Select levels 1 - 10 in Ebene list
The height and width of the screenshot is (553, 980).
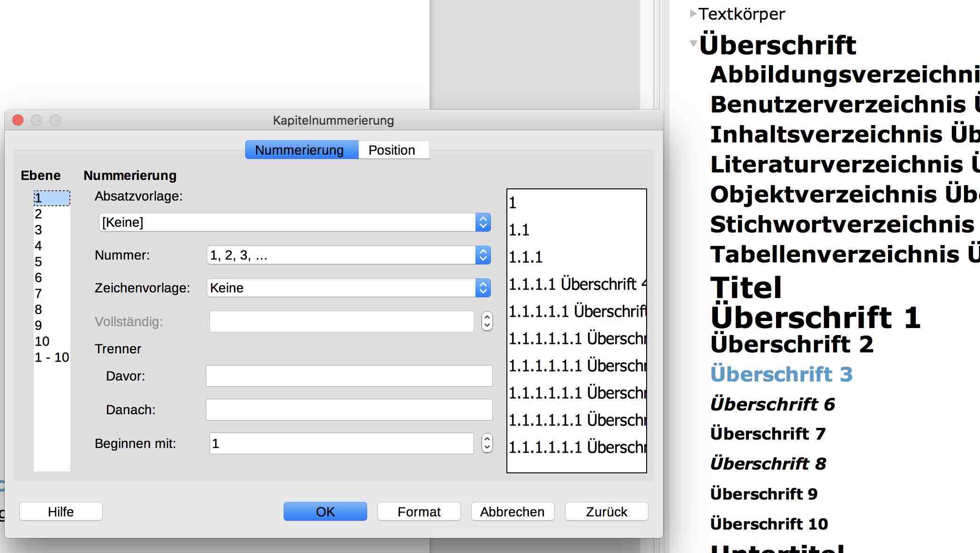52,358
